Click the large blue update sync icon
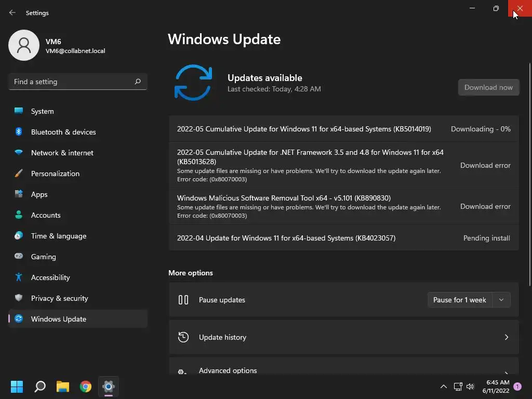 [193, 83]
